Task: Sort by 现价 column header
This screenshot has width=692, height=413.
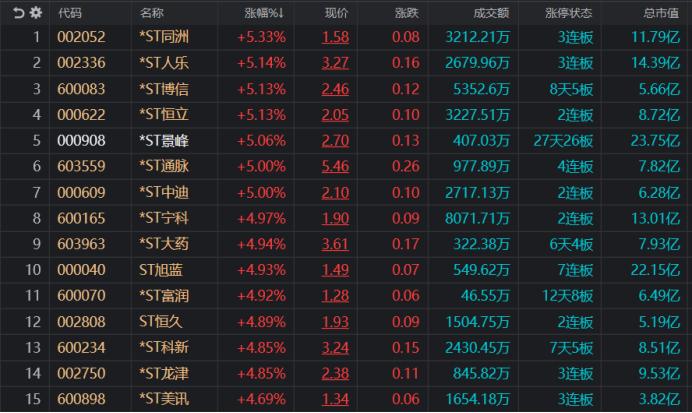Action: click(336, 13)
